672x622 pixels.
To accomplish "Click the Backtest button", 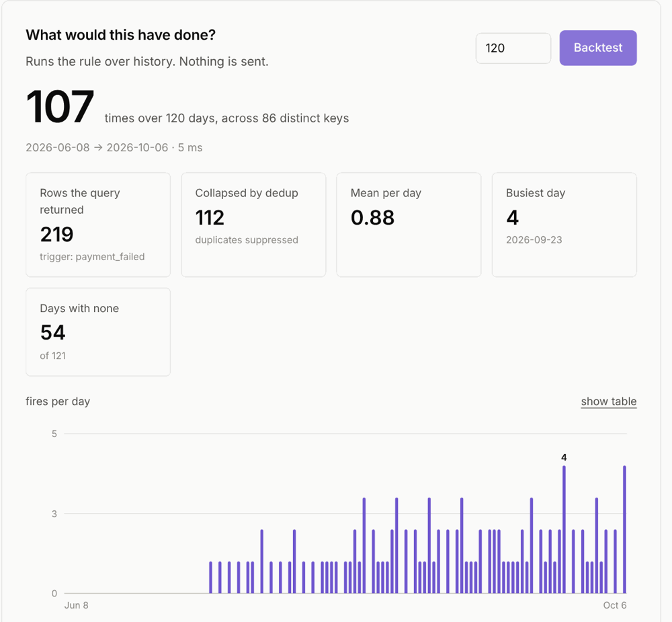I will pyautogui.click(x=598, y=48).
